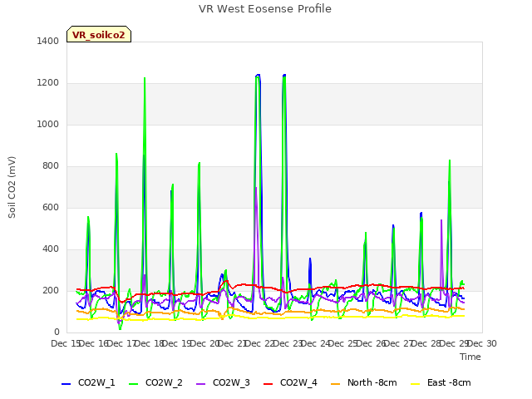Toggle the CO2W_2 legend entry
This screenshot has height=399, width=532.
(155, 382)
